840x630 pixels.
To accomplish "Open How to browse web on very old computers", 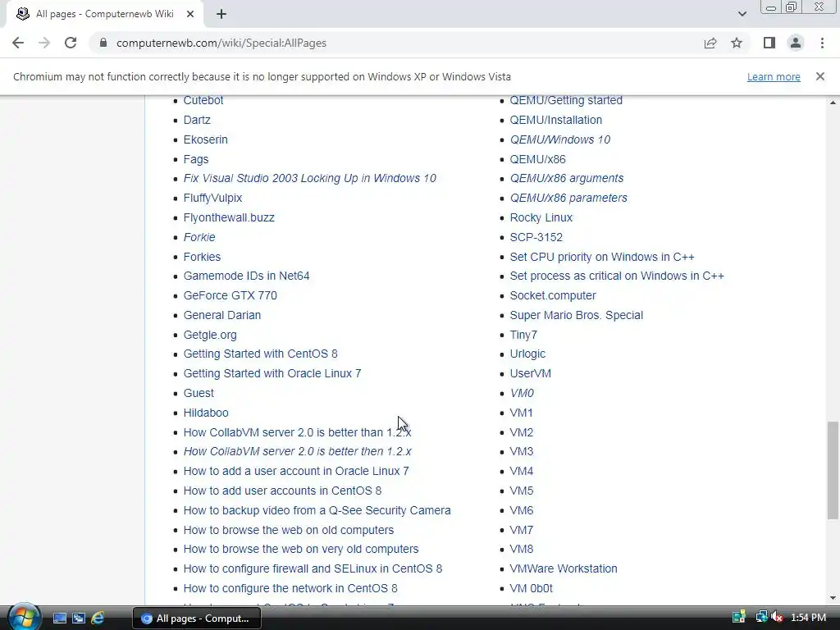I will 301,549.
